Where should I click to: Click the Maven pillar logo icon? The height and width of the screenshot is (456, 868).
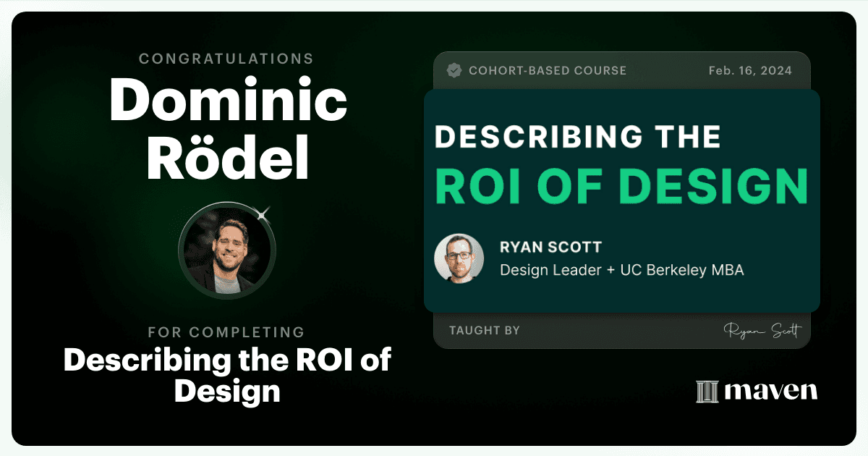(x=706, y=391)
